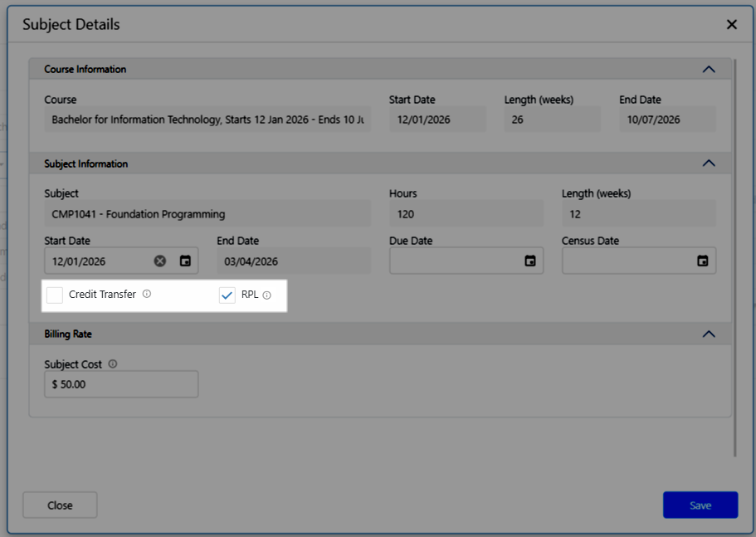Click the Close button at bottom left
This screenshot has height=537, width=756.
coord(60,505)
